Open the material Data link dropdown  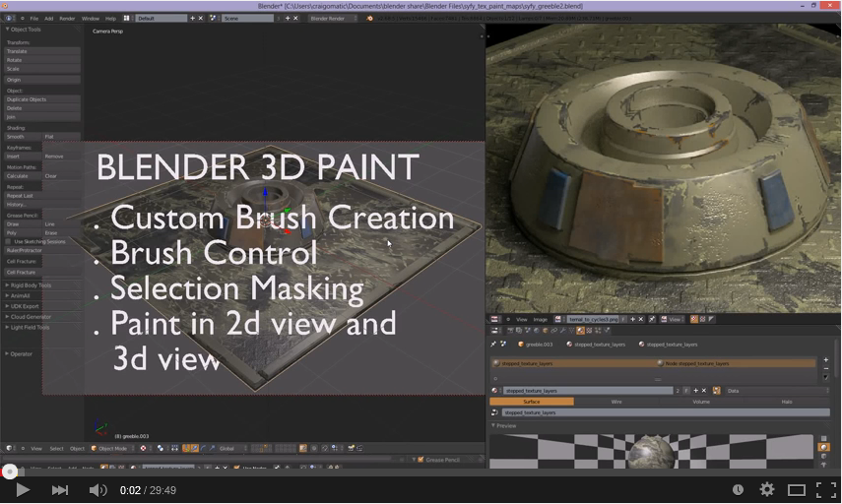[x=777, y=391]
